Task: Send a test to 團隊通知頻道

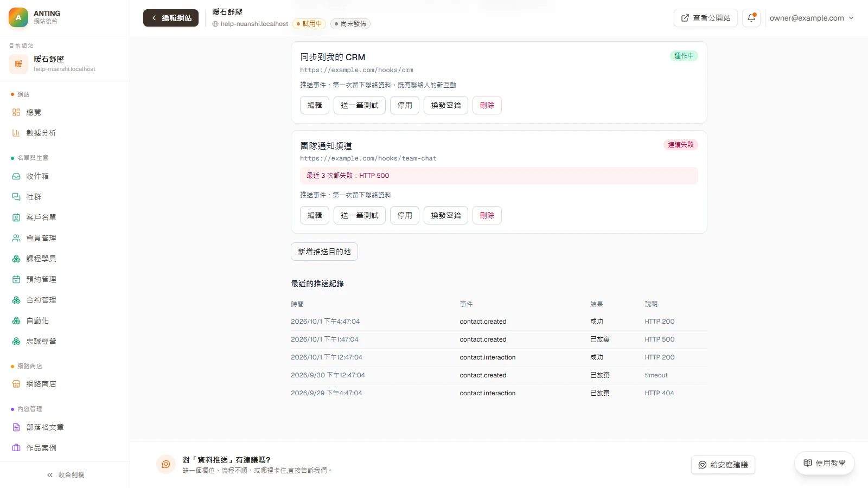Action: click(360, 215)
